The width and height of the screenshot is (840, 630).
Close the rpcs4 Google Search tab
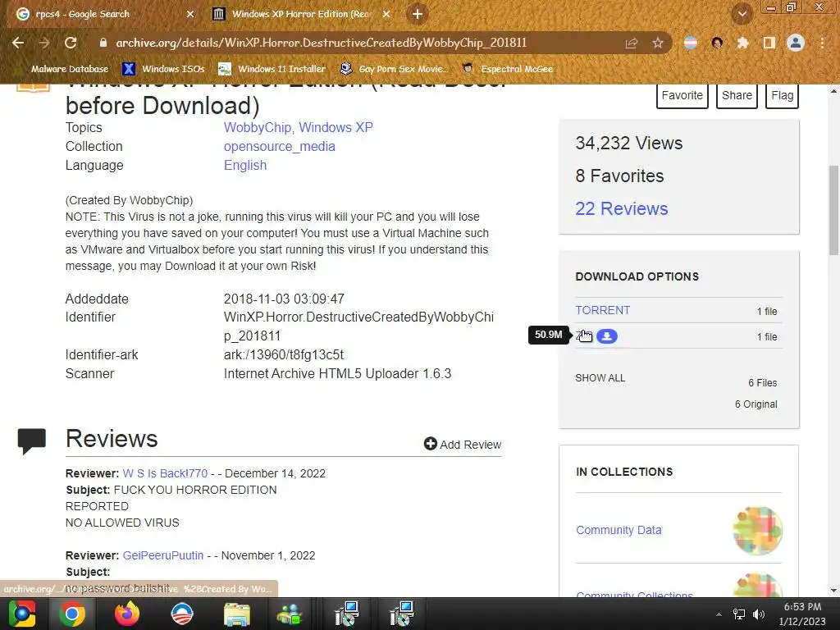point(190,14)
